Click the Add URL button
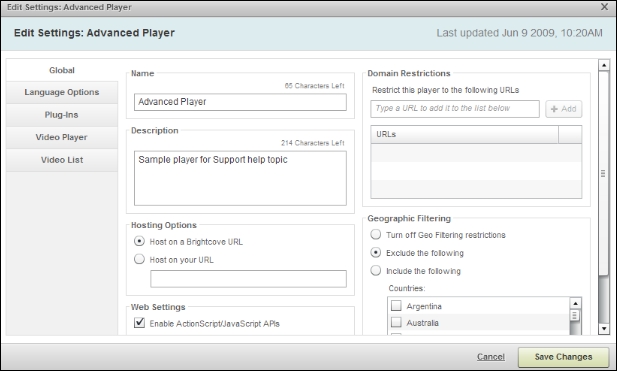Screen dimensions: 617x371 (x=563, y=109)
